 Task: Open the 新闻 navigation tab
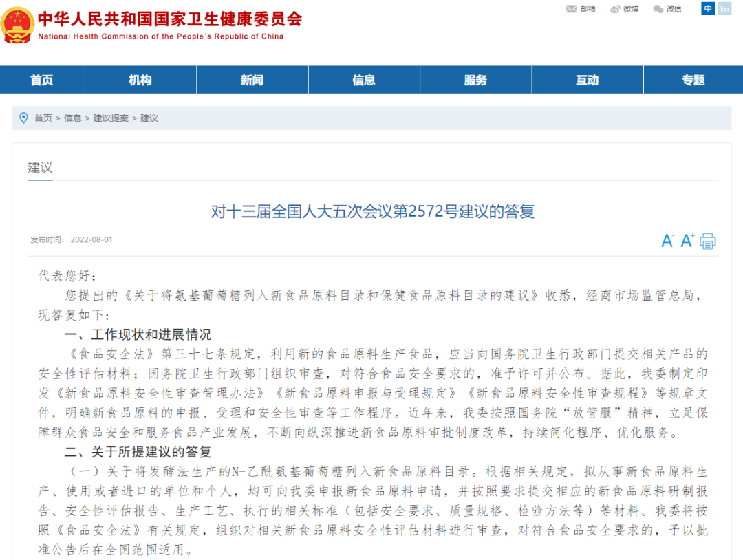coord(252,80)
